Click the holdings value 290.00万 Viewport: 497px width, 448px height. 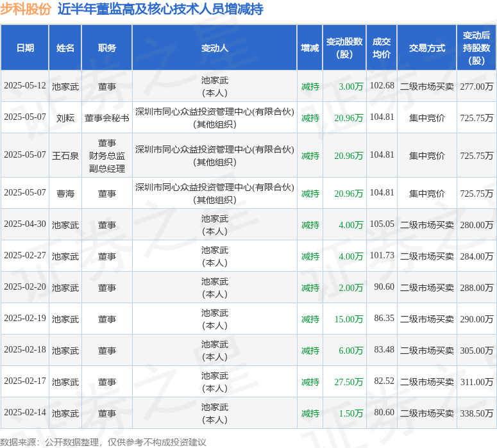[x=476, y=319]
